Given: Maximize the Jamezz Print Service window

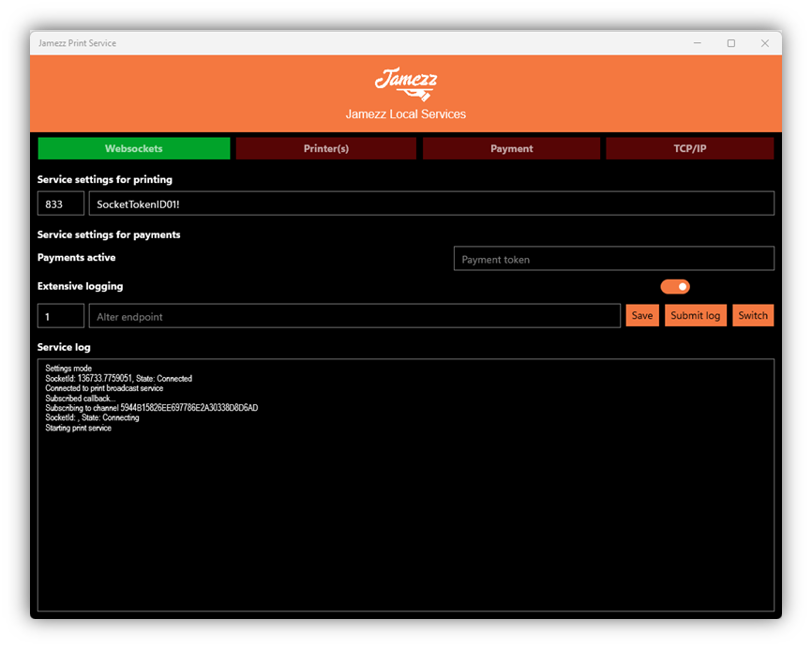Looking at the screenshot, I should coord(731,43).
